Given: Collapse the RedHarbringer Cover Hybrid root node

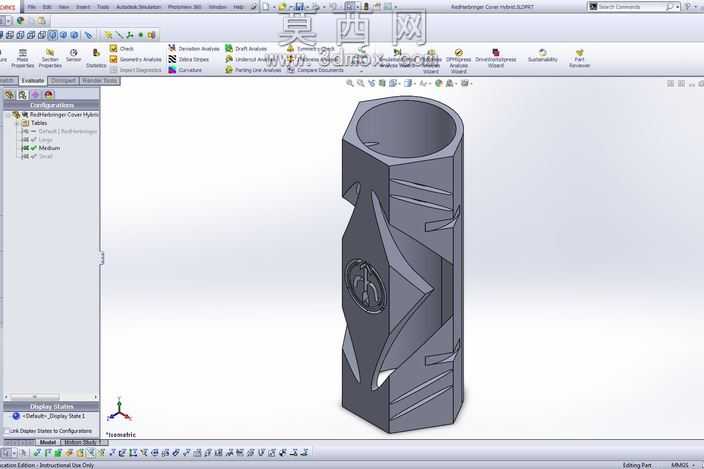Looking at the screenshot, I should click(x=9, y=115).
